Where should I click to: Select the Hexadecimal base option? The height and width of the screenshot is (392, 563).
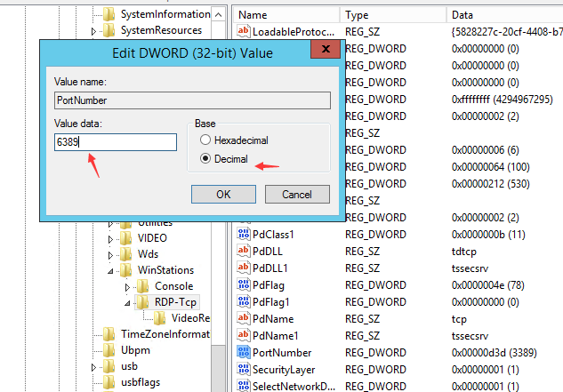click(x=206, y=140)
